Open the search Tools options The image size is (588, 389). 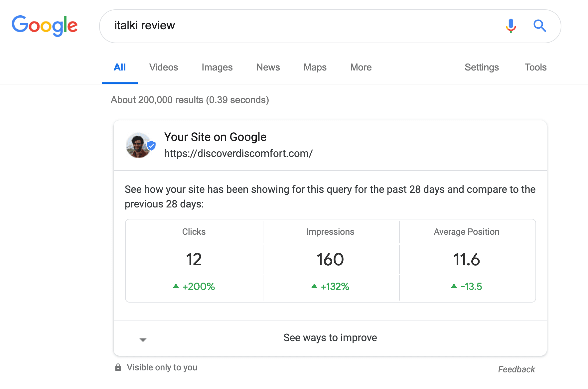point(535,67)
